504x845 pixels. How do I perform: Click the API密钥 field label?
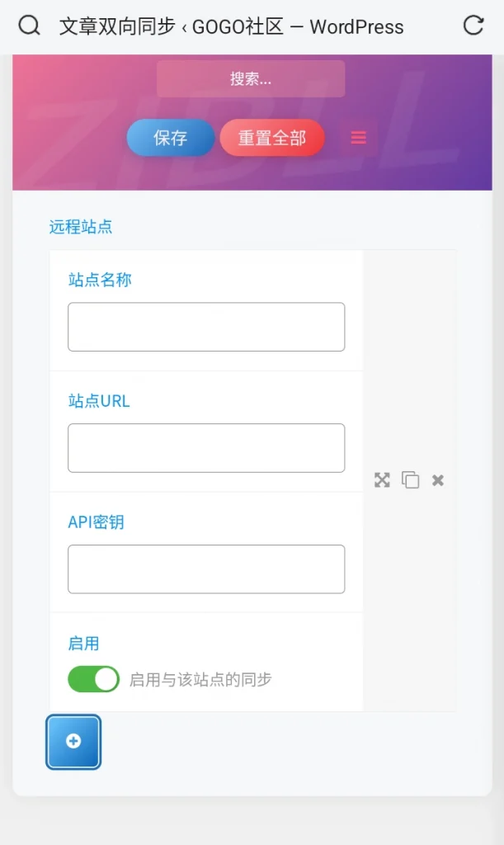pos(96,522)
